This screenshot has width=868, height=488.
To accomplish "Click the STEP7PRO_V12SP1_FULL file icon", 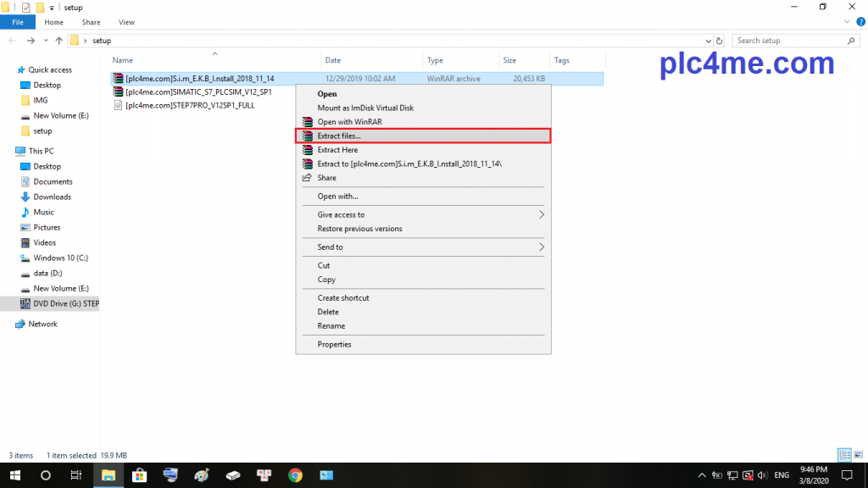I will click(x=118, y=105).
